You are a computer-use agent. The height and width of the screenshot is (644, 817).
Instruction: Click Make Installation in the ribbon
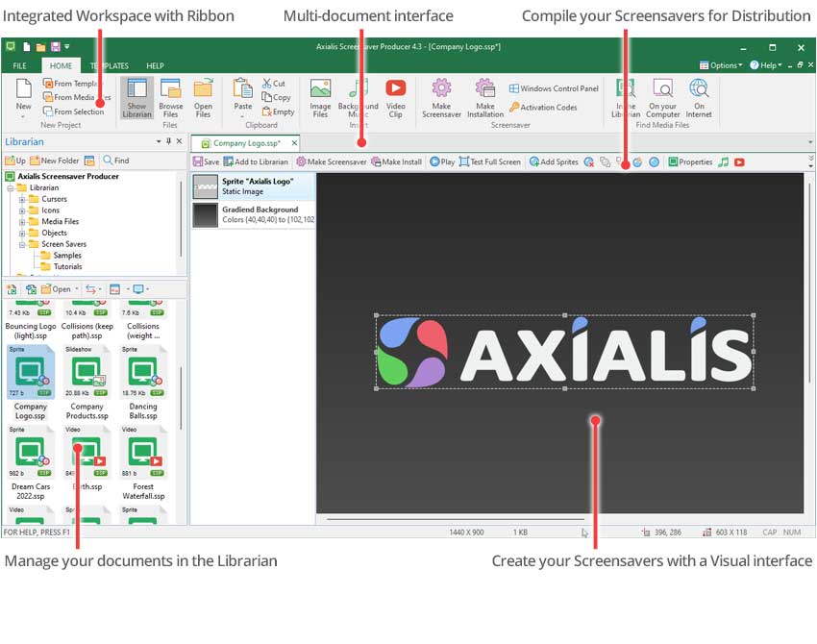(485, 97)
